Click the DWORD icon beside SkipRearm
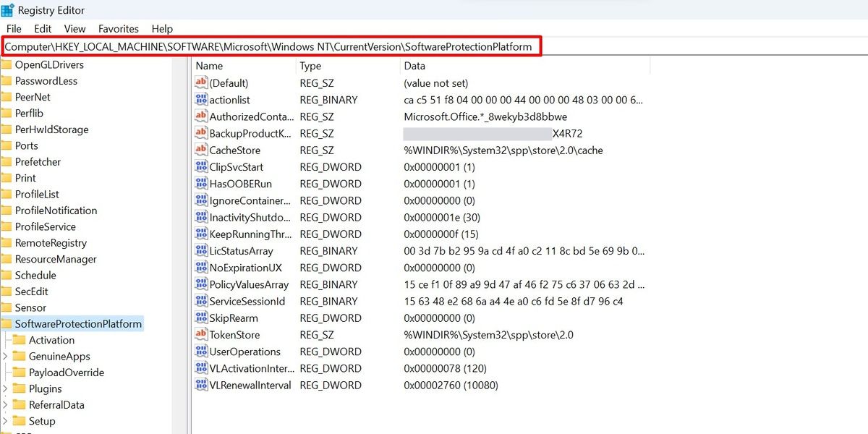This screenshot has height=434, width=868. [x=200, y=318]
